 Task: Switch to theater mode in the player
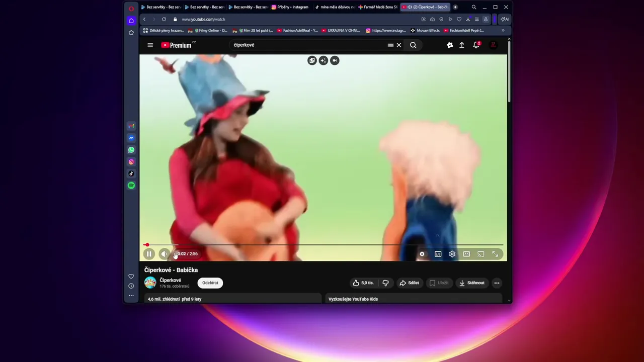(x=466, y=254)
